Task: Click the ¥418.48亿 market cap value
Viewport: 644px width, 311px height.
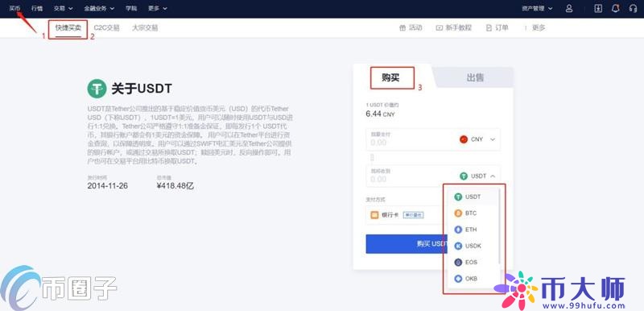Action: coord(175,185)
